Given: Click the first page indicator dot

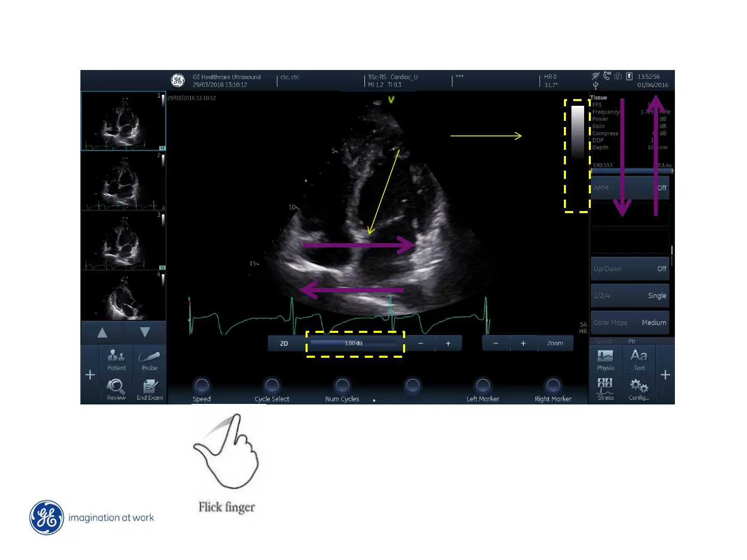Looking at the screenshot, I should 374,400.
